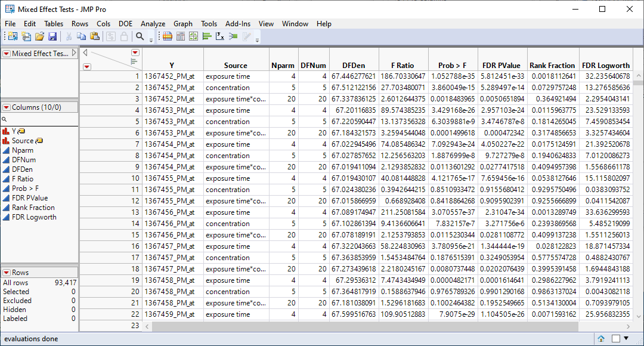This screenshot has height=346, width=644.
Task: Click the Open file folder icon
Action: pos(39,36)
